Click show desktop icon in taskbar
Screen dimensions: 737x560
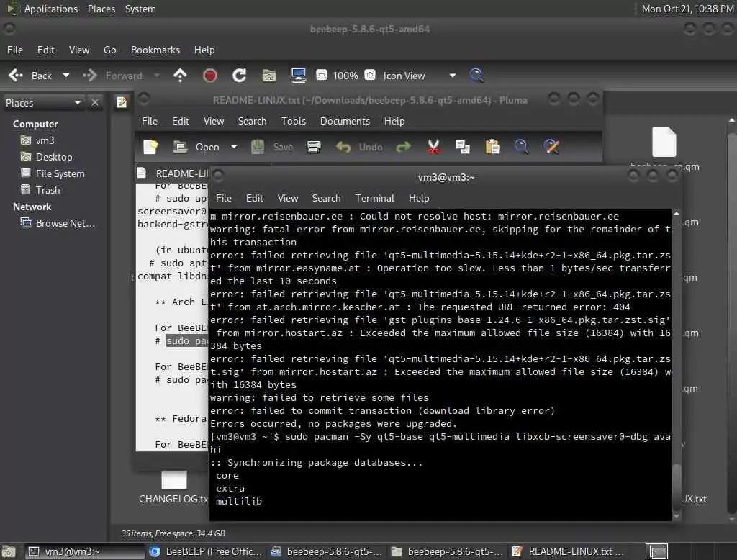click(x=9, y=551)
